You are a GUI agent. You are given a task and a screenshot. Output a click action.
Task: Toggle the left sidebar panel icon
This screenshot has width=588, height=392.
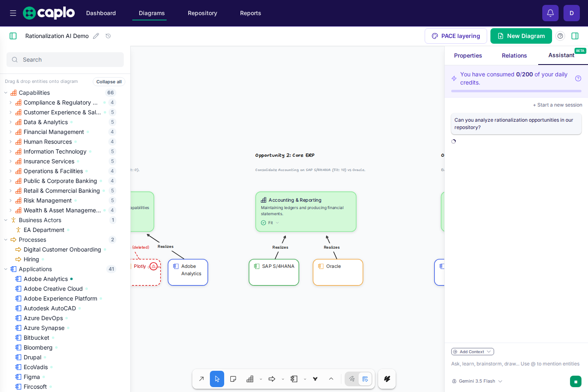tap(13, 36)
